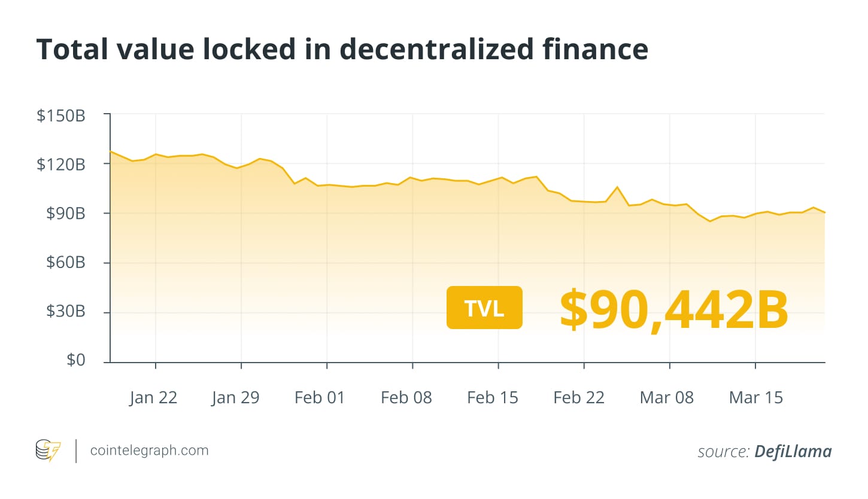Image resolution: width=868 pixels, height=499 pixels.
Task: Select the Feb 22 date marker
Action: (x=578, y=397)
